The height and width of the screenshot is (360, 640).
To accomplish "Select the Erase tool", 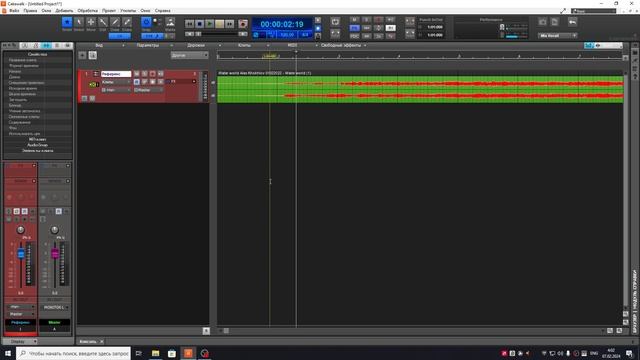I will (x=127, y=22).
